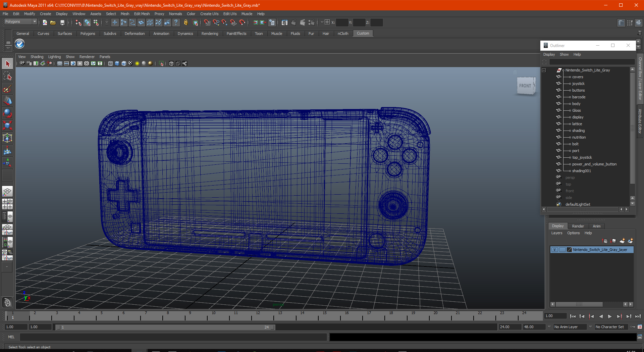644x352 pixels.
Task: Select power_and_volume_button in Outliner
Action: 594,164
